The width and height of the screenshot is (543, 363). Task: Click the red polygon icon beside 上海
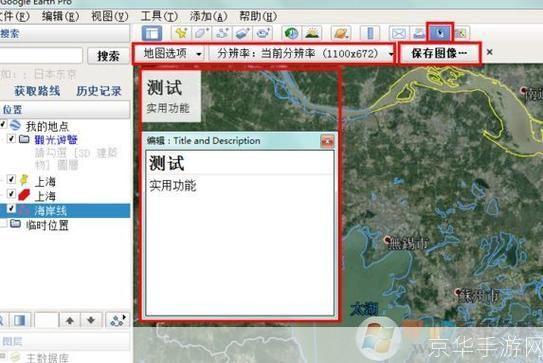[x=24, y=195]
